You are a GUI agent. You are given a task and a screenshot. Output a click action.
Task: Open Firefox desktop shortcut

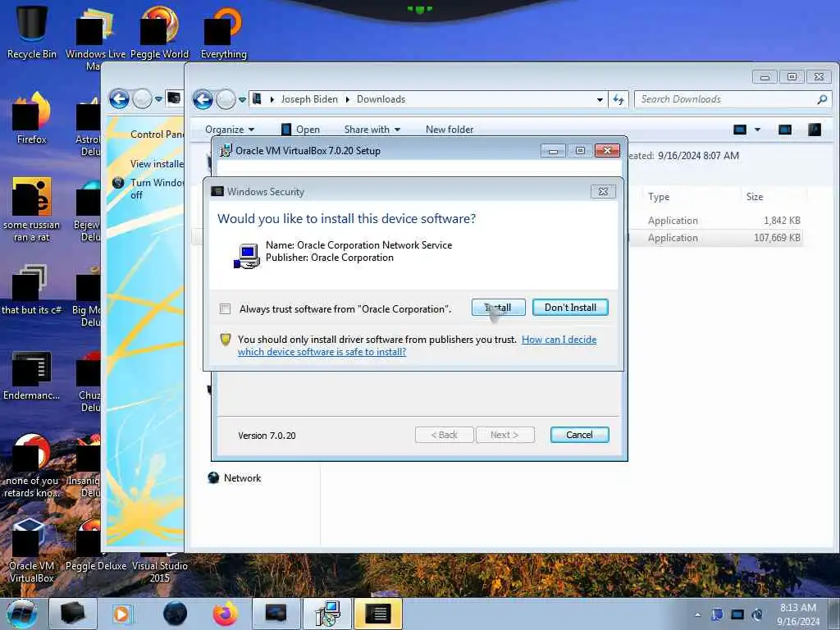[x=32, y=118]
